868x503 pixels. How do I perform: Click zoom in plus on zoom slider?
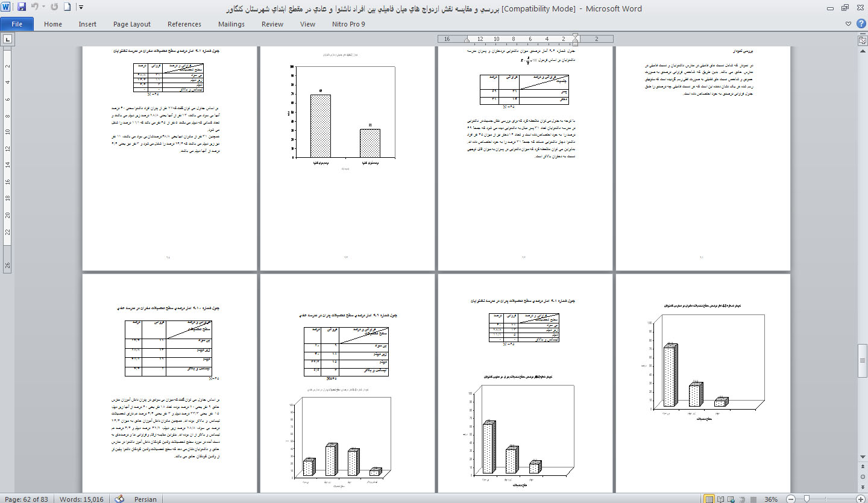pos(860,499)
